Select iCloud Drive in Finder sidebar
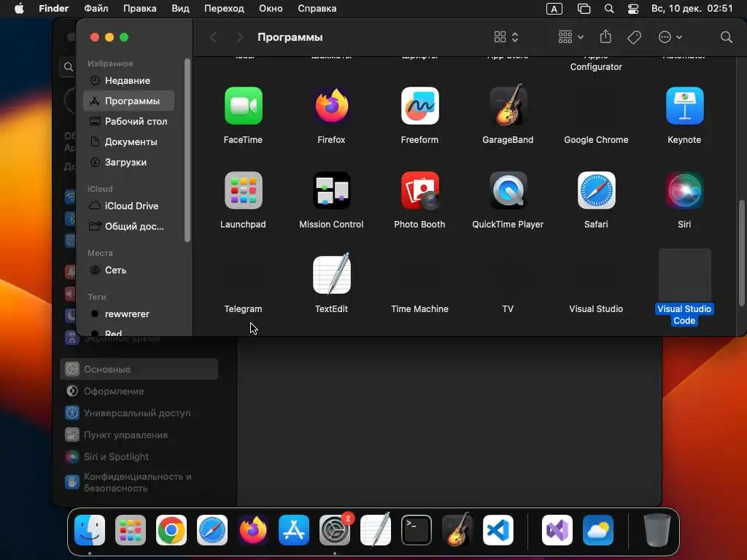Viewport: 747px width, 560px height. click(128, 206)
